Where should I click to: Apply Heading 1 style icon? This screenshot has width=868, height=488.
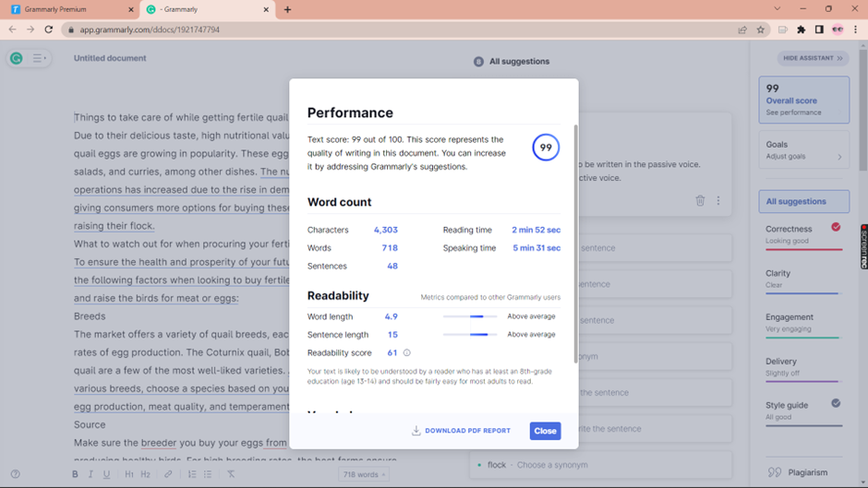pyautogui.click(x=129, y=474)
